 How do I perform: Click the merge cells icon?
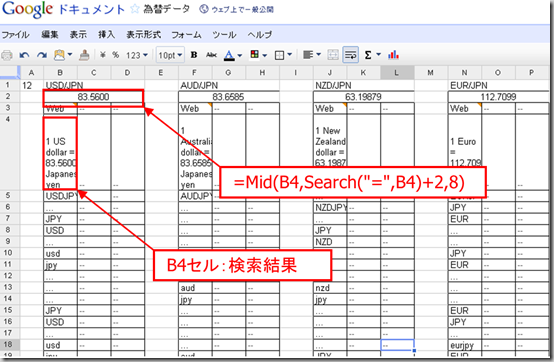point(333,55)
